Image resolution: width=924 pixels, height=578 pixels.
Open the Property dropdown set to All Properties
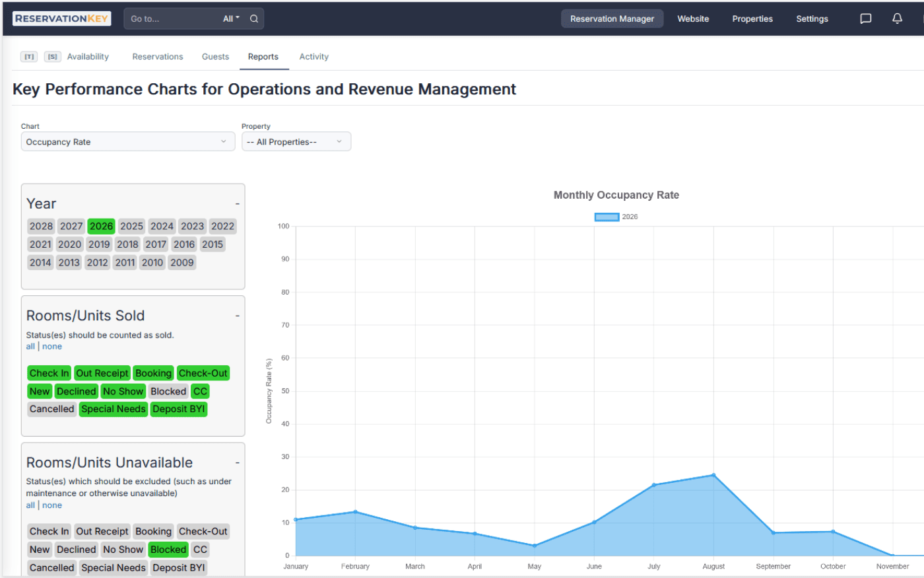point(296,141)
